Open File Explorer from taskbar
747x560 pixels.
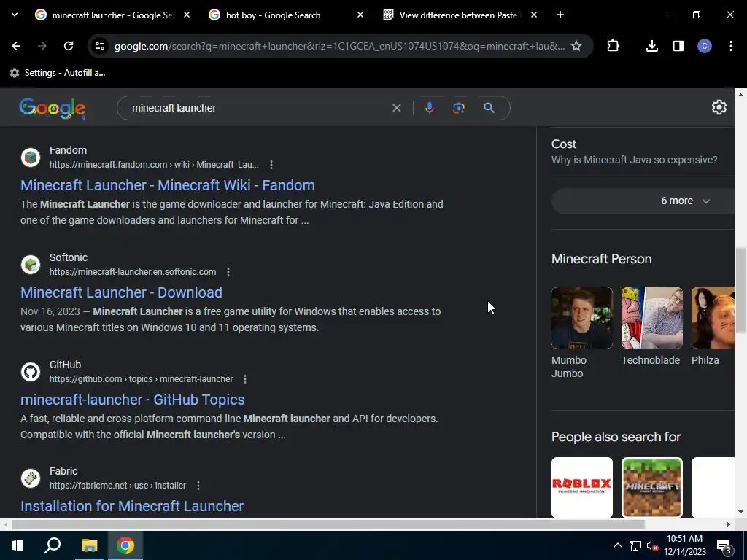[x=89, y=545]
